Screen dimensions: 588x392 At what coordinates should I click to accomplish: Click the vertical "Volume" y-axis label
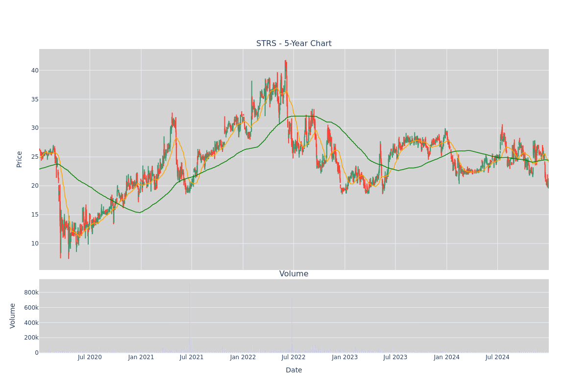[13, 316]
